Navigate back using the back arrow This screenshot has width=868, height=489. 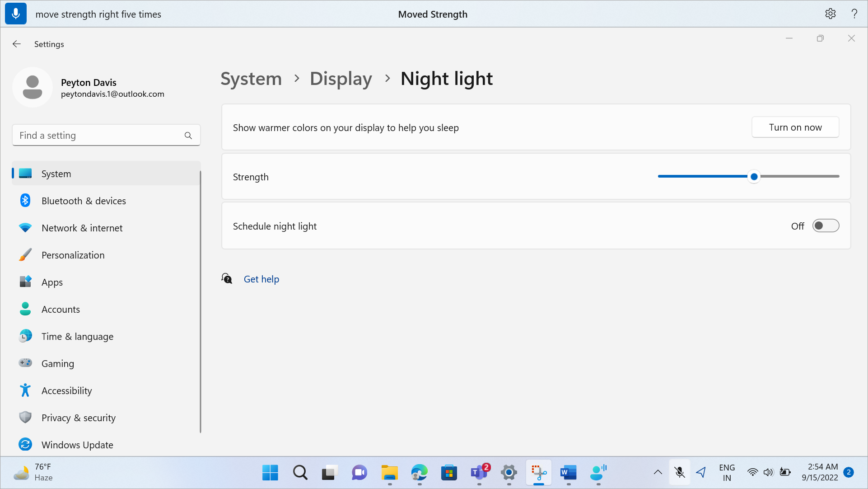pyautogui.click(x=17, y=43)
